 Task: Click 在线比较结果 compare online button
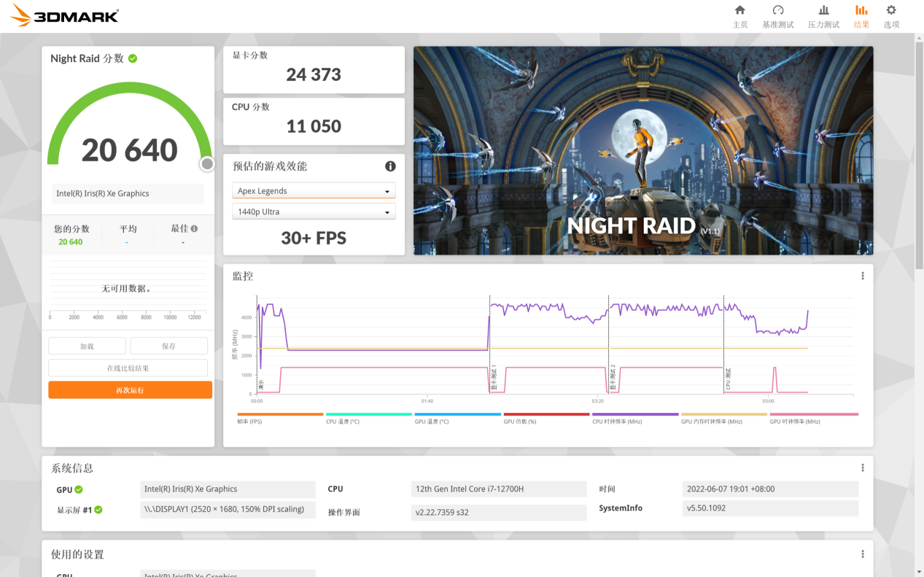point(128,368)
